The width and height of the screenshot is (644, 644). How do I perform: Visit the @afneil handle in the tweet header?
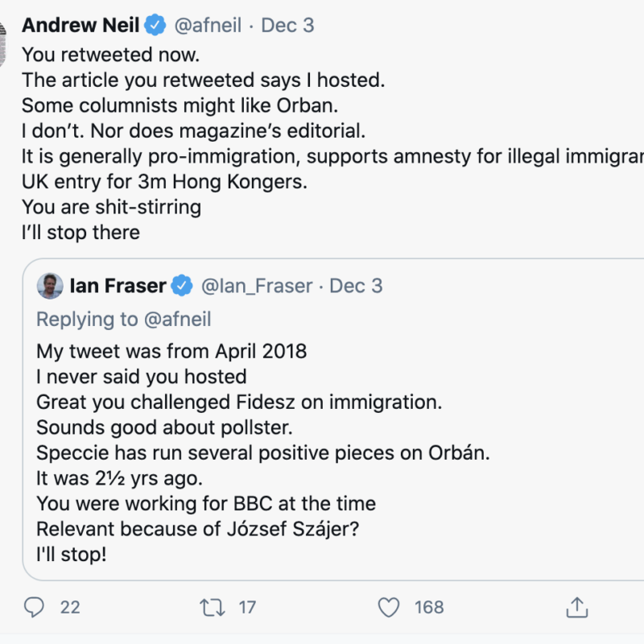207,25
